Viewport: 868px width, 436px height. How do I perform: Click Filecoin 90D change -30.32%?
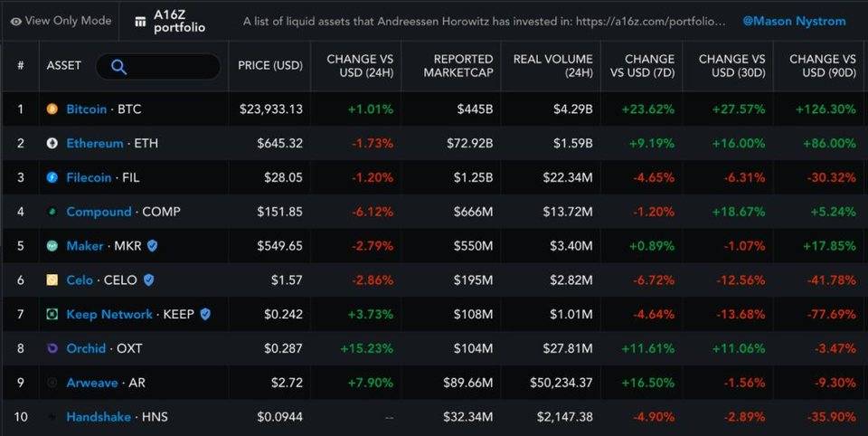(832, 178)
